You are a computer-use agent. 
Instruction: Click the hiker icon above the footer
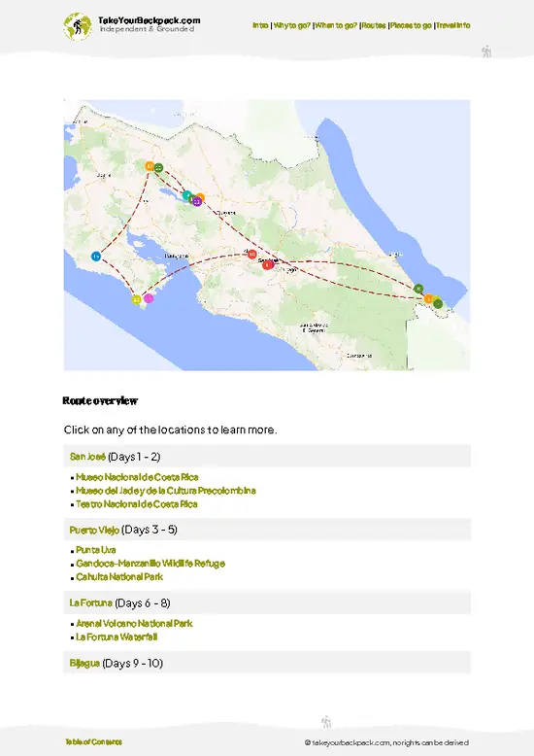click(x=326, y=722)
